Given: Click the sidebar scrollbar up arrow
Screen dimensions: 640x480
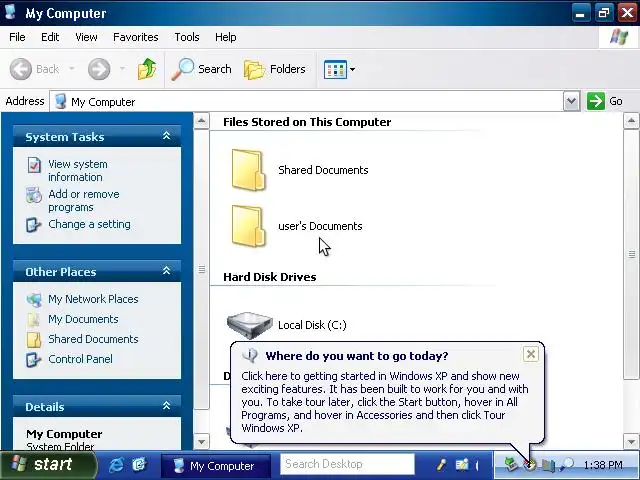Looking at the screenshot, I should pos(201,121).
